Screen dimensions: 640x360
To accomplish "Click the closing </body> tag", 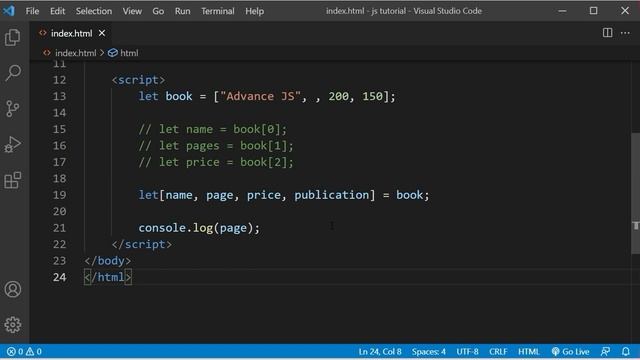I will click(x=108, y=261).
